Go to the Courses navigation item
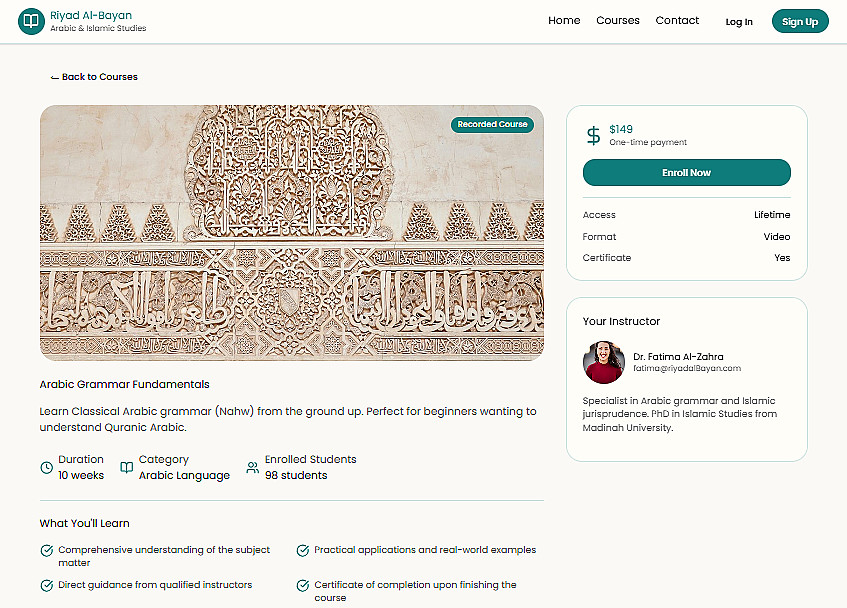 pos(618,21)
